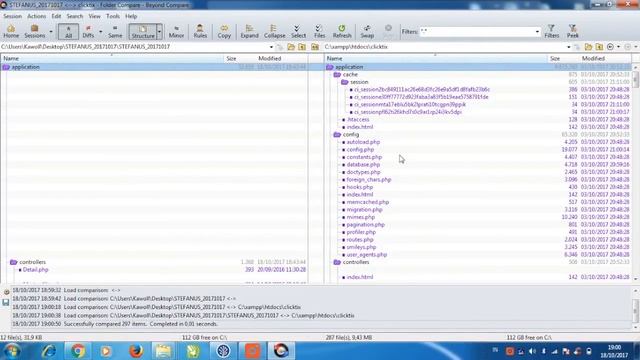Open right path history dropdown
Viewport: 640px width, 360px height.
click(569, 47)
